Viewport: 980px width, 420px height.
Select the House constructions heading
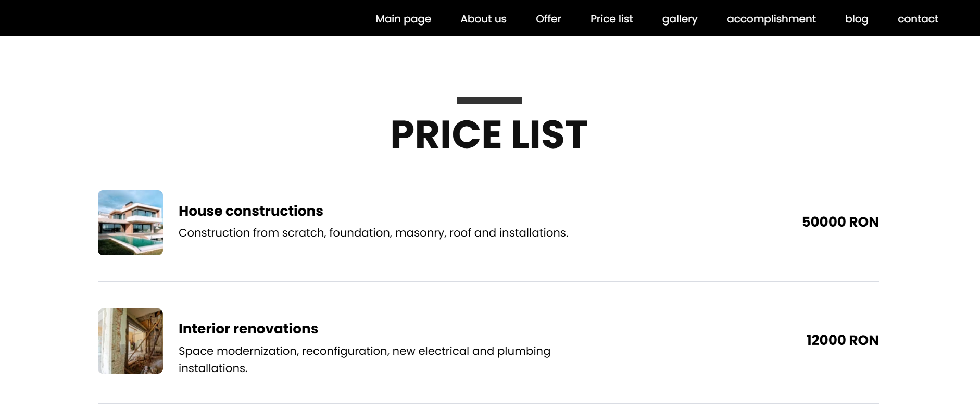251,211
